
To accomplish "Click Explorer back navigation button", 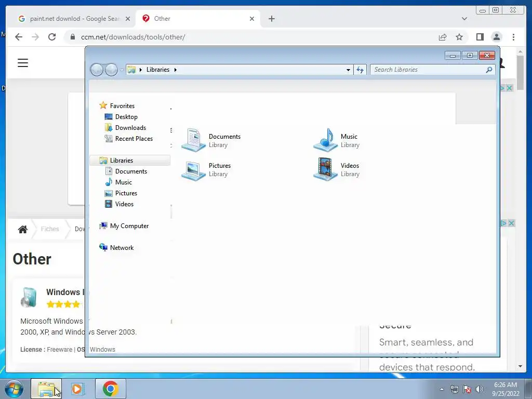I will [x=97, y=70].
